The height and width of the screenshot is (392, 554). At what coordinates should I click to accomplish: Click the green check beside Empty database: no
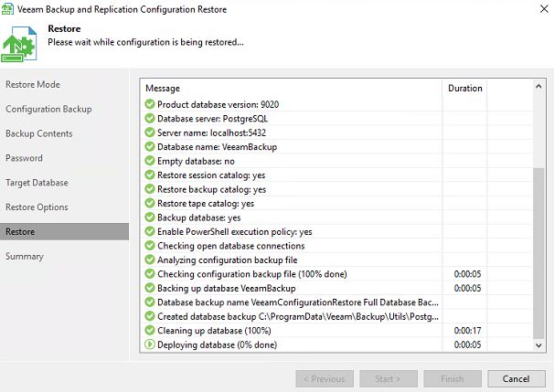pos(150,161)
